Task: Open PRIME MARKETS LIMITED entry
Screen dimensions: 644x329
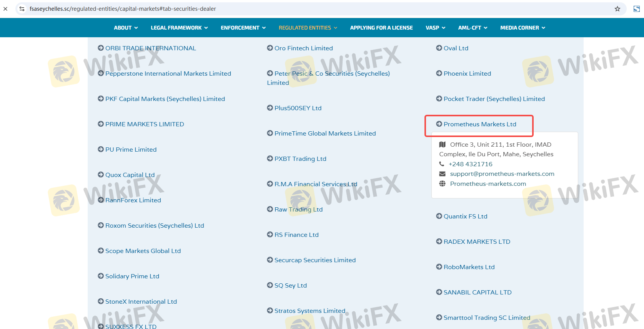Action: point(145,124)
